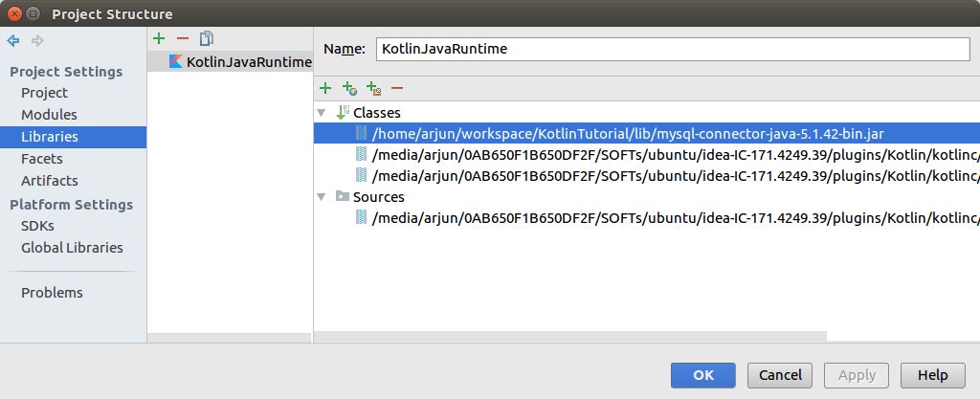Add library root with green plus
Image resolution: width=980 pixels, height=399 pixels.
tap(325, 89)
